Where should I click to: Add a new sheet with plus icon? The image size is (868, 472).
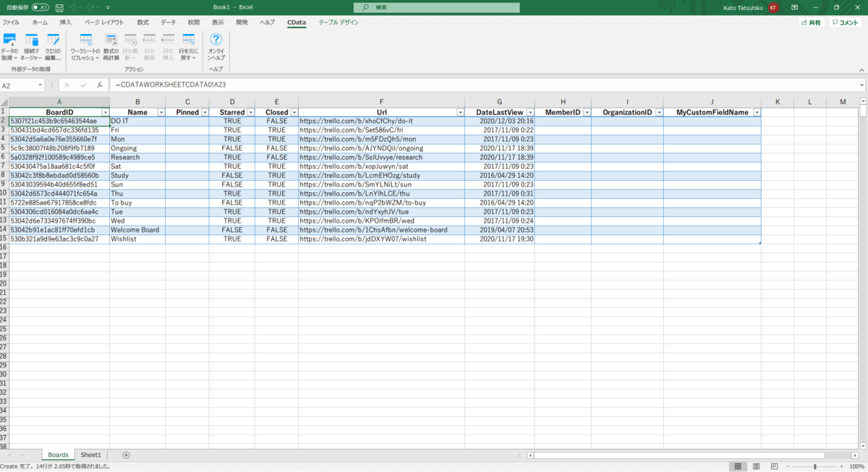(126, 455)
